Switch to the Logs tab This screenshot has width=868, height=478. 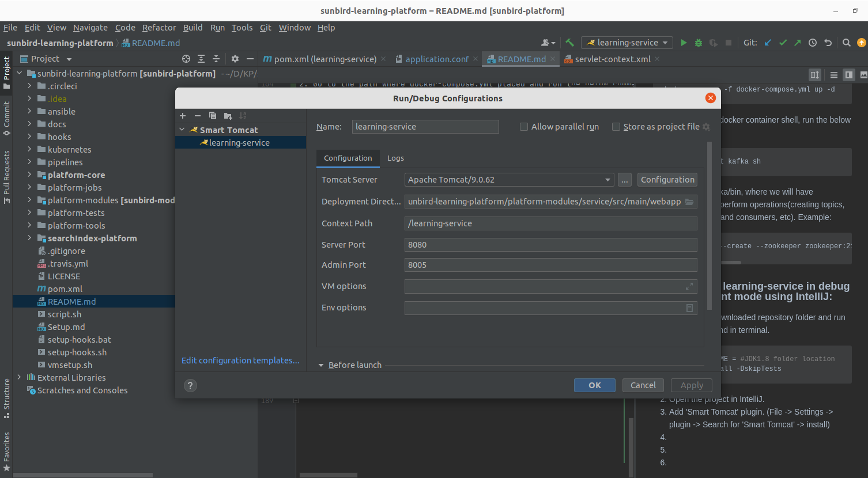click(x=395, y=158)
